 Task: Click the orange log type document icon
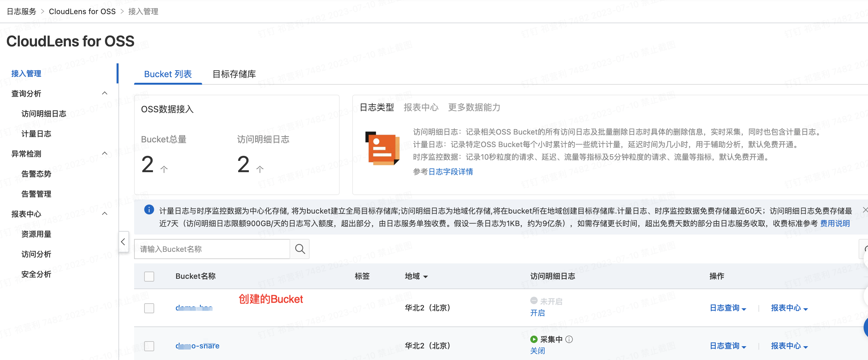(x=382, y=148)
